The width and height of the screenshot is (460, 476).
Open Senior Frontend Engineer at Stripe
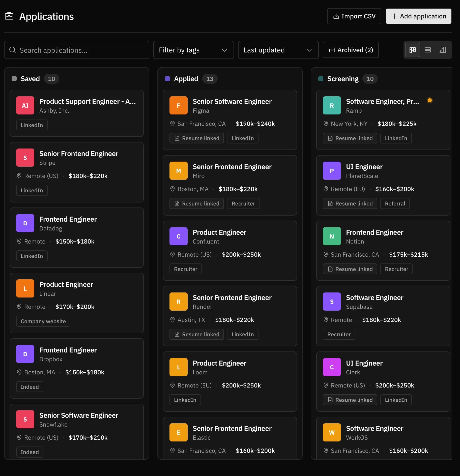tap(77, 172)
